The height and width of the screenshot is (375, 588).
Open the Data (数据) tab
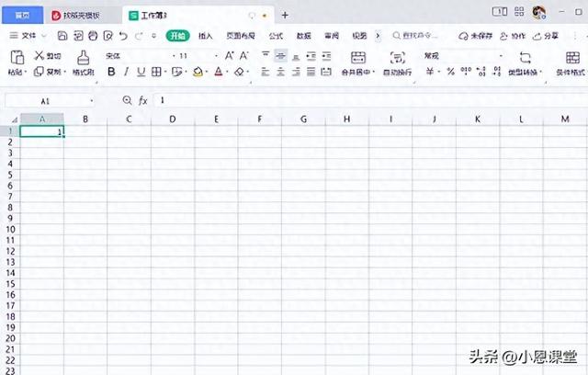coord(304,36)
